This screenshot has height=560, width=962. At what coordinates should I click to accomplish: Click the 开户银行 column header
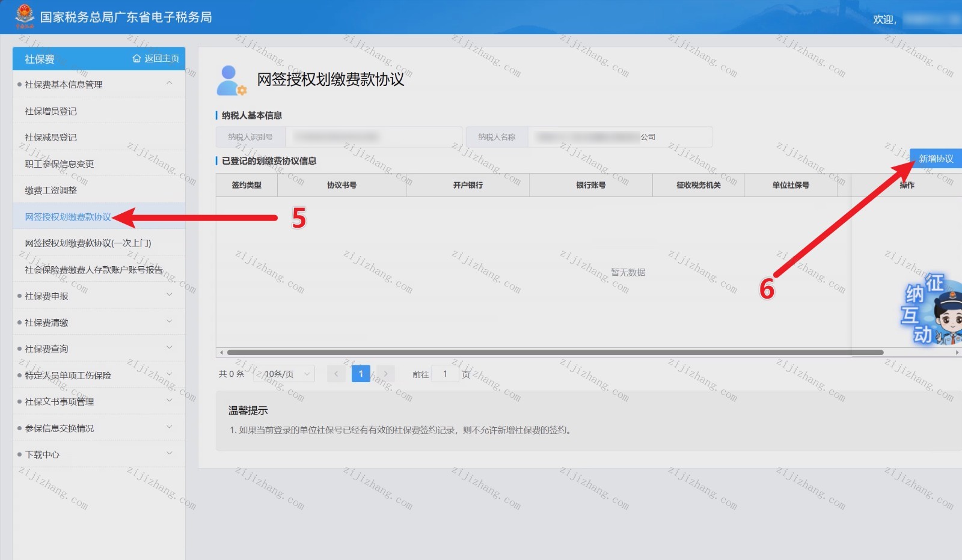[468, 185]
